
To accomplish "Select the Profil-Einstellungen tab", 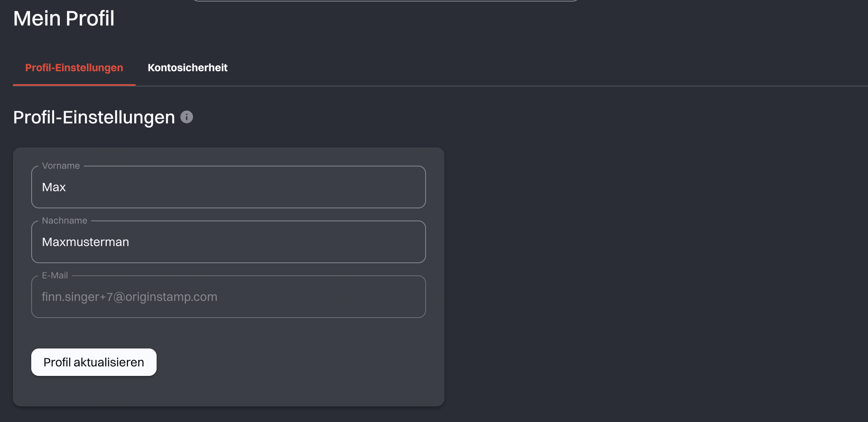I will tap(74, 68).
